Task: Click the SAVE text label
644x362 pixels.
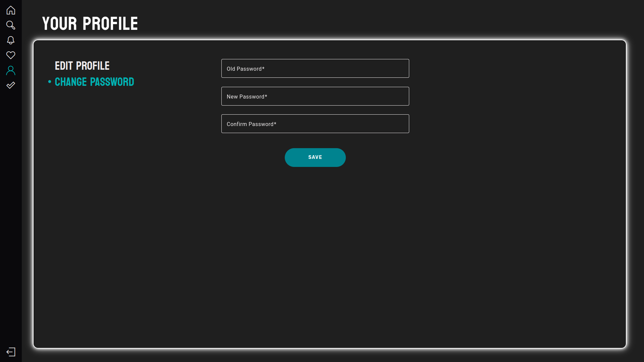Action: 315,157
